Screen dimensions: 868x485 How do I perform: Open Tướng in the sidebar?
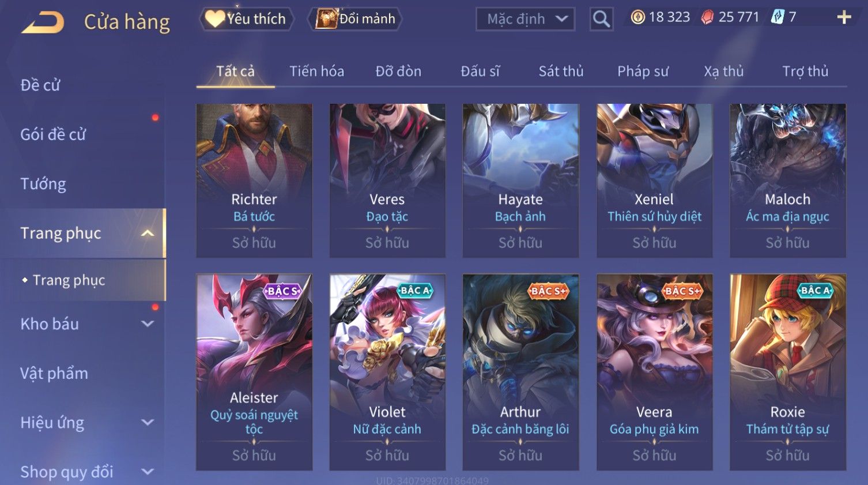43,184
